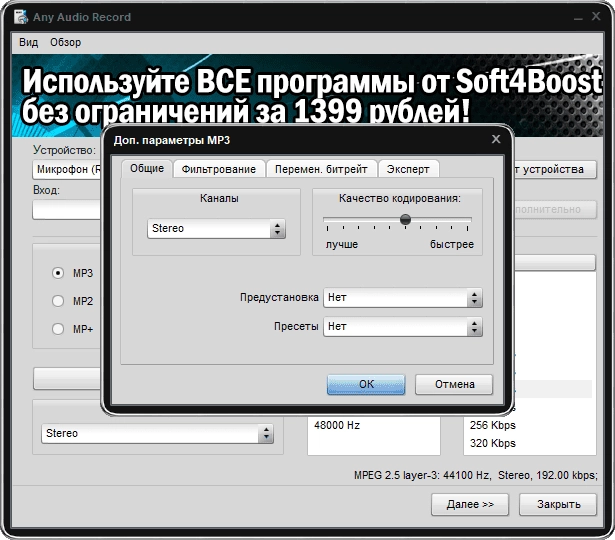
Task: Open the Stereo dropdown in main window
Action: pyautogui.click(x=157, y=433)
